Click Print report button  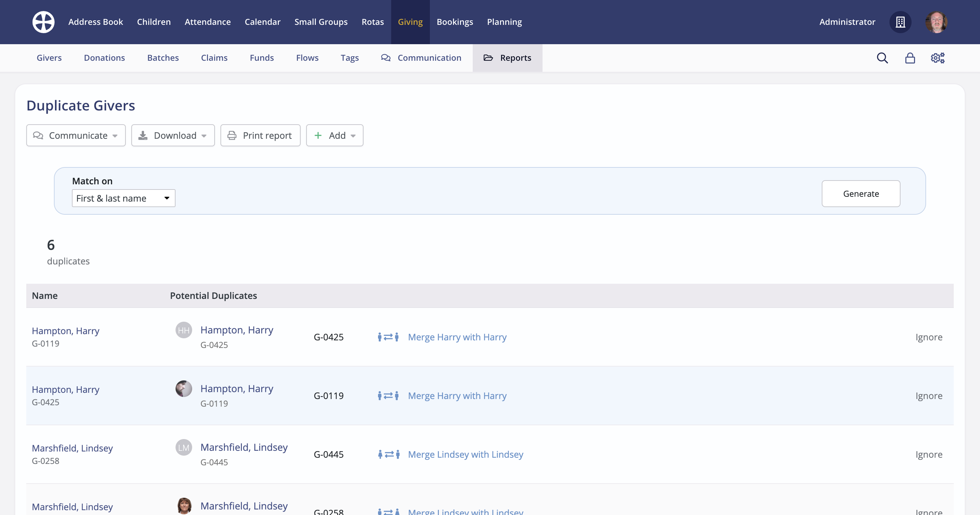pos(260,136)
